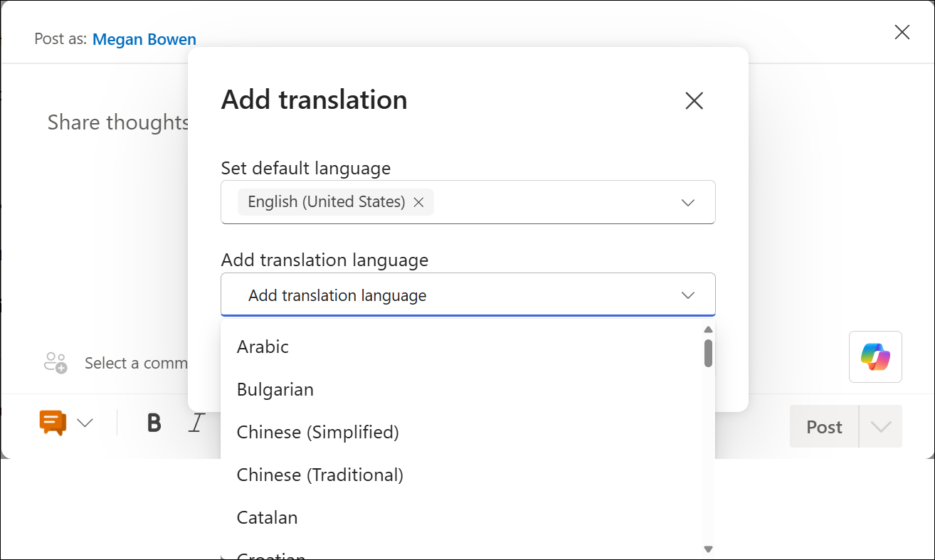Select Bulgarian as translation language
The width and height of the screenshot is (935, 560).
tap(275, 389)
